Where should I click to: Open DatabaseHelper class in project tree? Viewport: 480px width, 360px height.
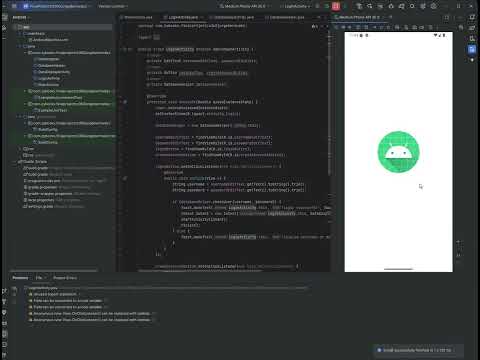pyautogui.click(x=50, y=65)
